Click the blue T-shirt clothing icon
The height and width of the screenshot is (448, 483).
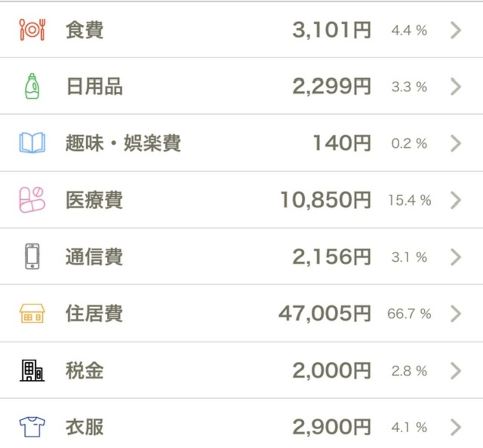pyautogui.click(x=32, y=427)
